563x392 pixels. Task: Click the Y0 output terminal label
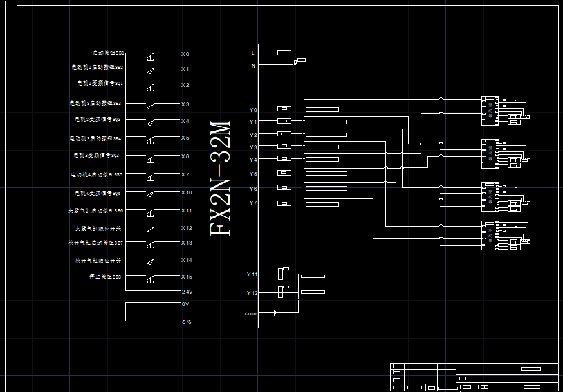pyautogui.click(x=253, y=110)
